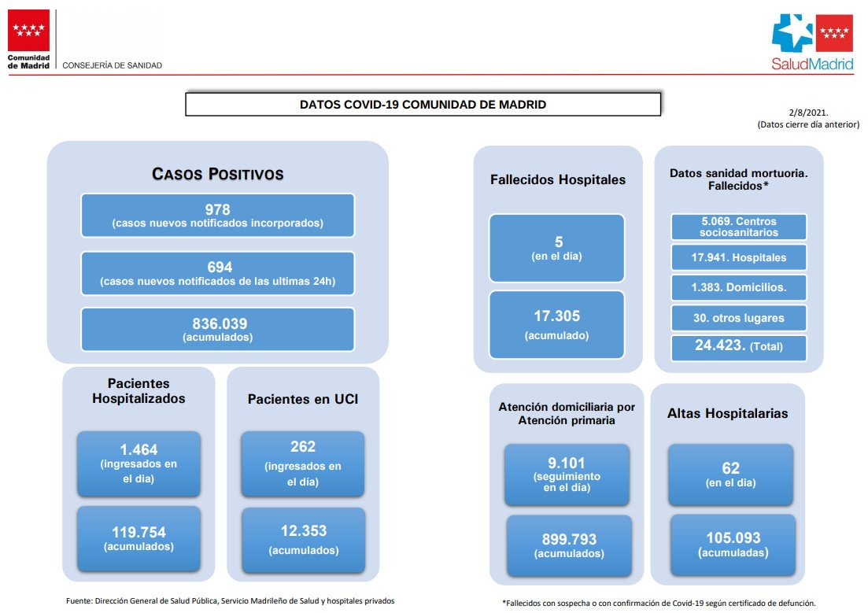Click the 836.039 acumulados positive cases box

click(x=217, y=330)
